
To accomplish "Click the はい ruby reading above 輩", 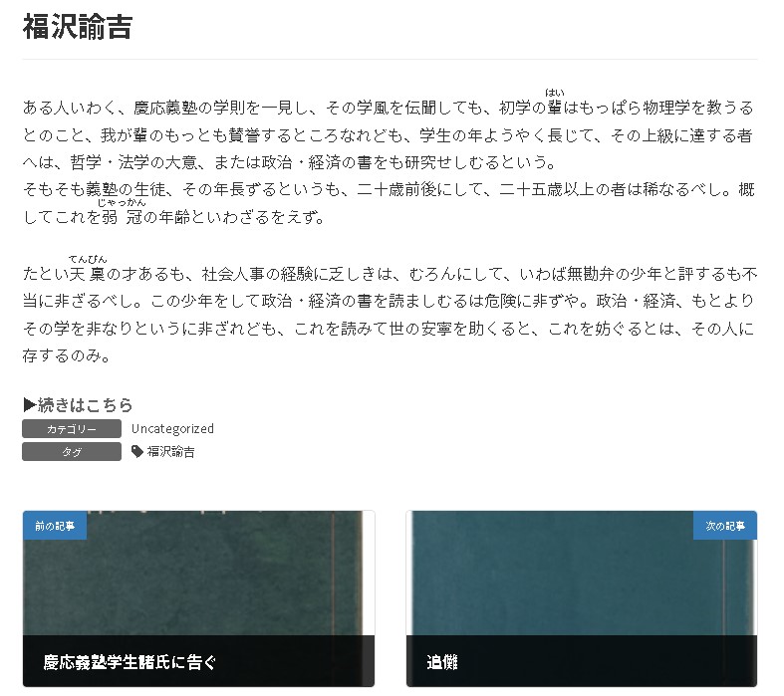I will [554, 94].
